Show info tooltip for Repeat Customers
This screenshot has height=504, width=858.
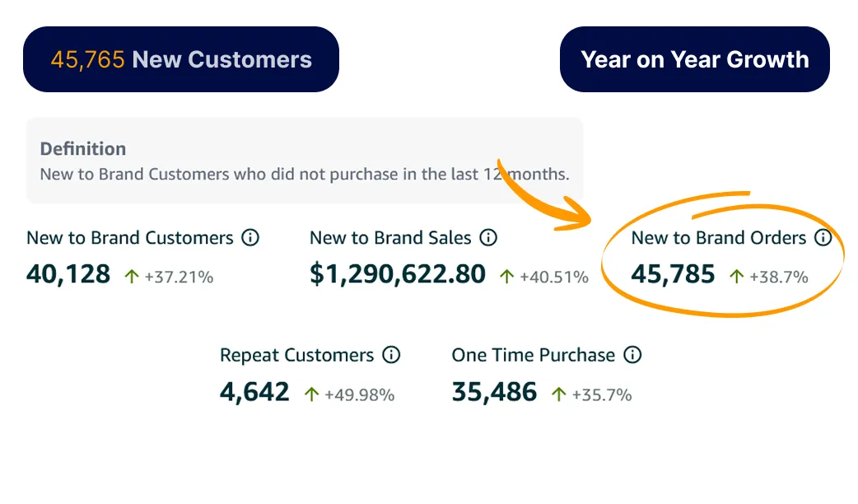point(390,355)
